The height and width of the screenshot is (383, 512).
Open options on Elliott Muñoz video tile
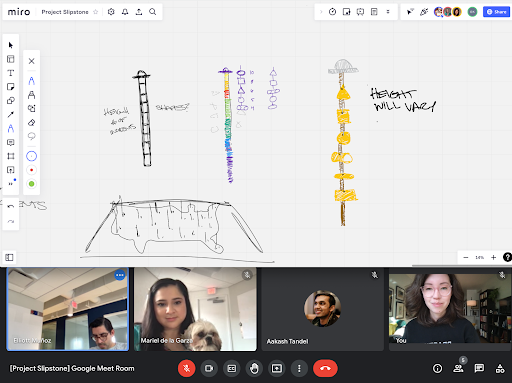tap(120, 275)
